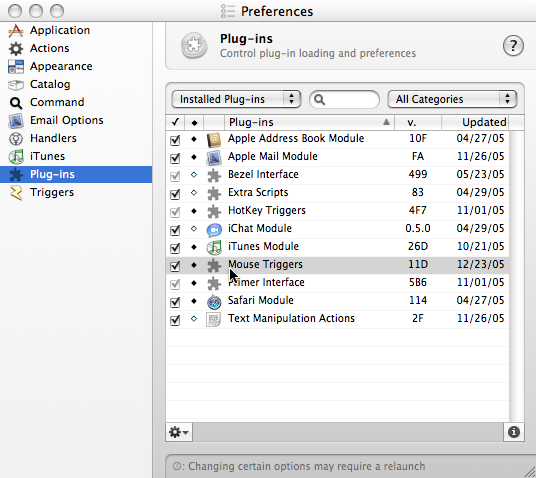Toggle the Mouse Triggers checkbox
The image size is (536, 478).
[x=175, y=266]
